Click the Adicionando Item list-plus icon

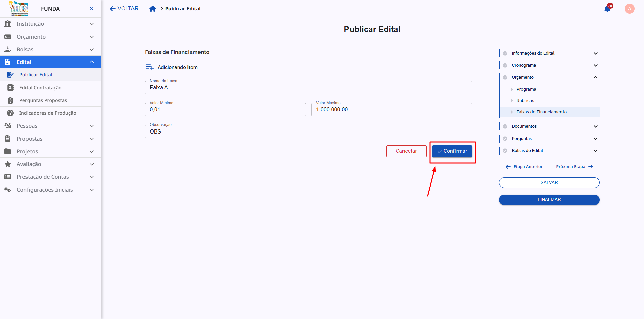[150, 67]
